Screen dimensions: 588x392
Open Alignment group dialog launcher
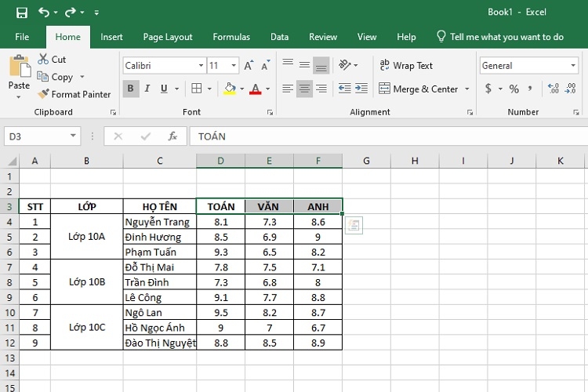tap(470, 112)
